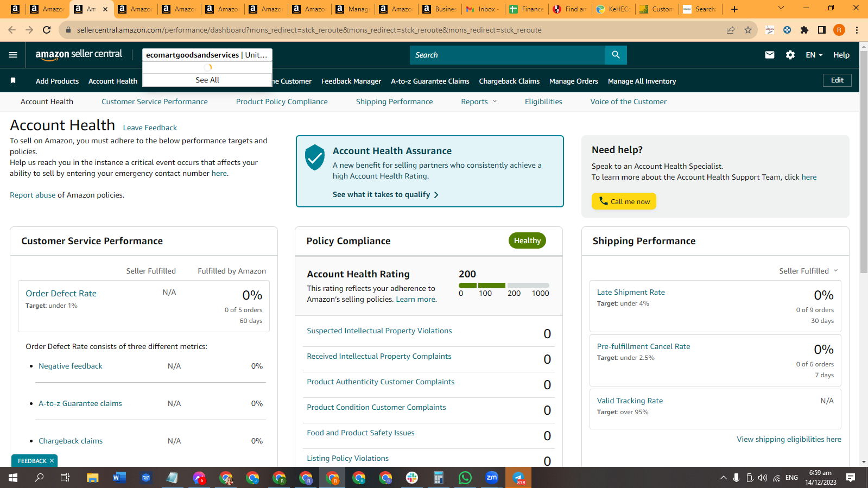Open Slack from the taskbar
Screen dimensions: 868x488
412,478
